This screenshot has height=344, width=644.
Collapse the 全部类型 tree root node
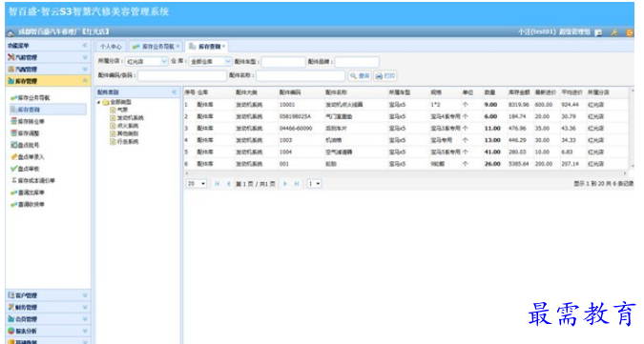point(98,102)
